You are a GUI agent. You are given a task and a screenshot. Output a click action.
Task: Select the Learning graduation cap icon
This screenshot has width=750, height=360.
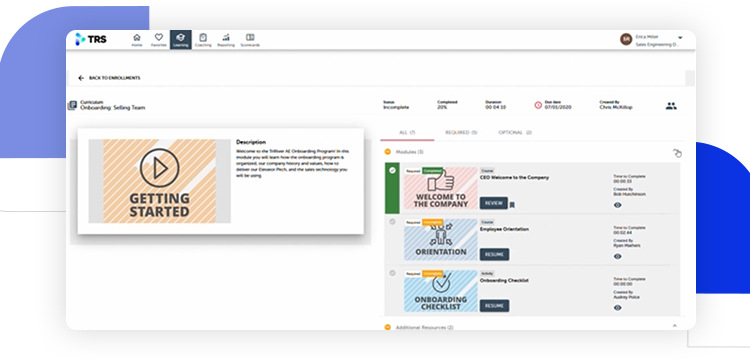181,40
